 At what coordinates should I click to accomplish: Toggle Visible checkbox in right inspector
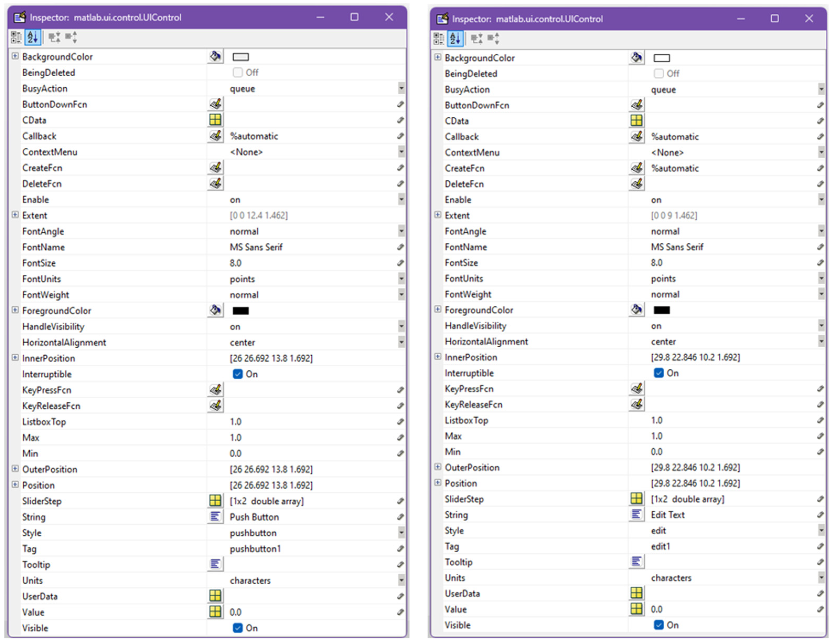658,625
